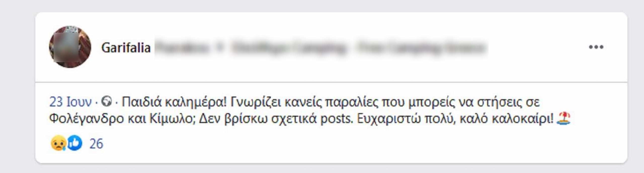The width and height of the screenshot is (644, 173).
Task: Click the horizontal divider under the post header
Action: [331, 82]
